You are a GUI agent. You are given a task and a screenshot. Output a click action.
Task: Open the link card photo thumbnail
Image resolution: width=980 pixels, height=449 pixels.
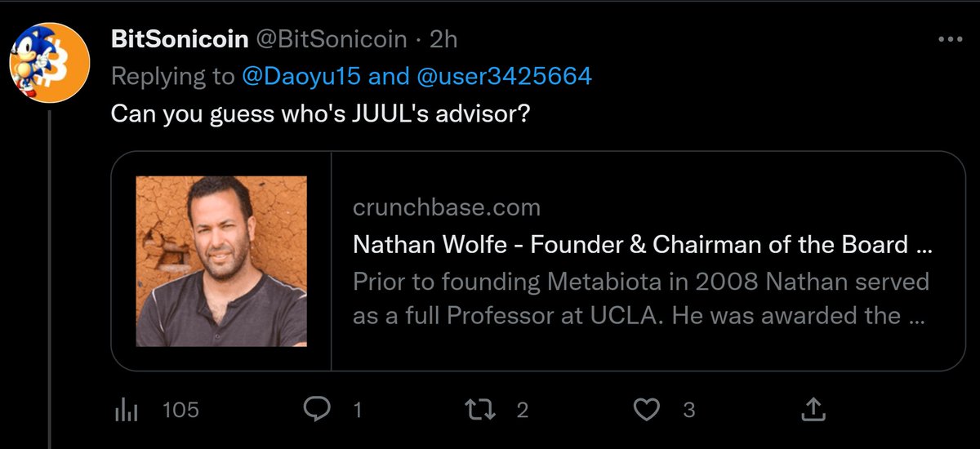tap(221, 261)
